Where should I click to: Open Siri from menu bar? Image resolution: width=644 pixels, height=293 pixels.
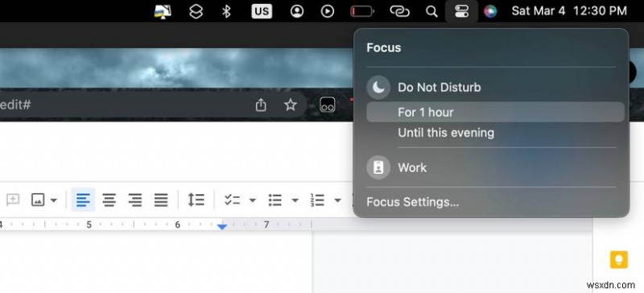(490, 11)
